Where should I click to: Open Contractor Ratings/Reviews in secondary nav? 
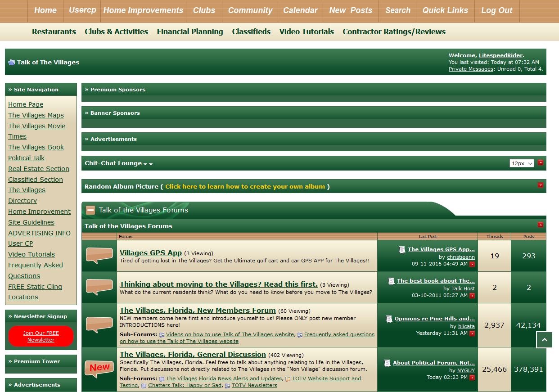[x=394, y=32]
